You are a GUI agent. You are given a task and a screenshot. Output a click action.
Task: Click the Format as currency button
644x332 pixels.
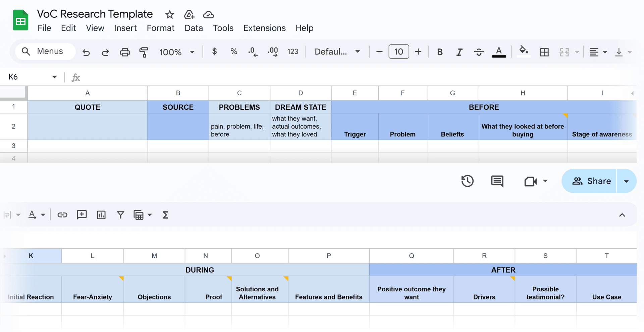pos(214,51)
